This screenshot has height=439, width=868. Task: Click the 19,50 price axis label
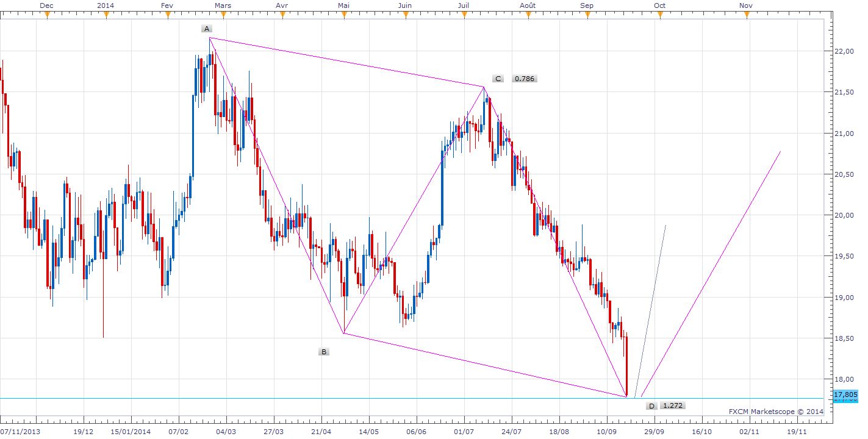[844, 257]
